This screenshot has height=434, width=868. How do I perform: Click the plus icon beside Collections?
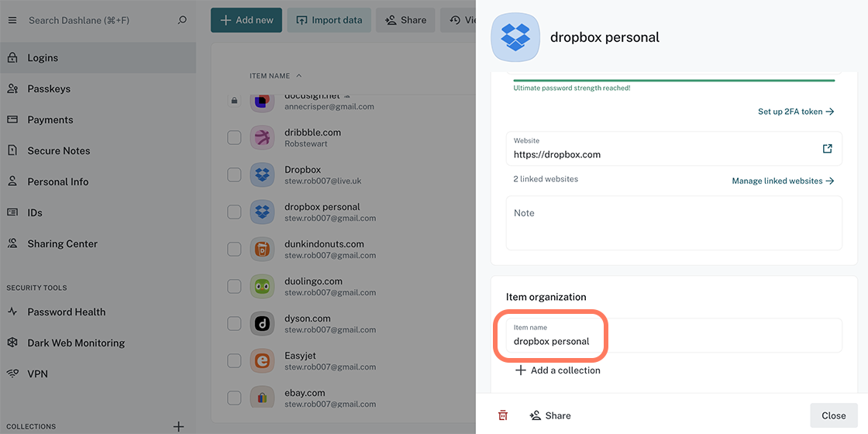click(x=178, y=426)
